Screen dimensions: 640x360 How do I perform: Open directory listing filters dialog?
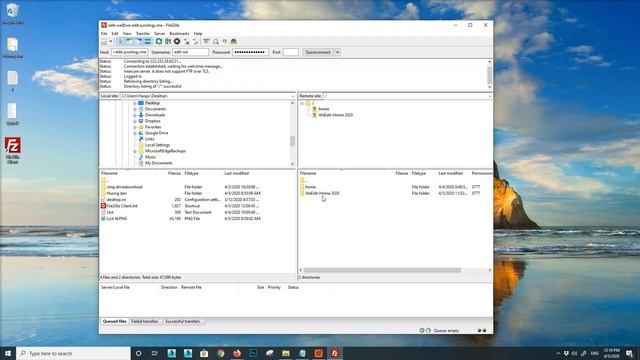[x=207, y=42]
